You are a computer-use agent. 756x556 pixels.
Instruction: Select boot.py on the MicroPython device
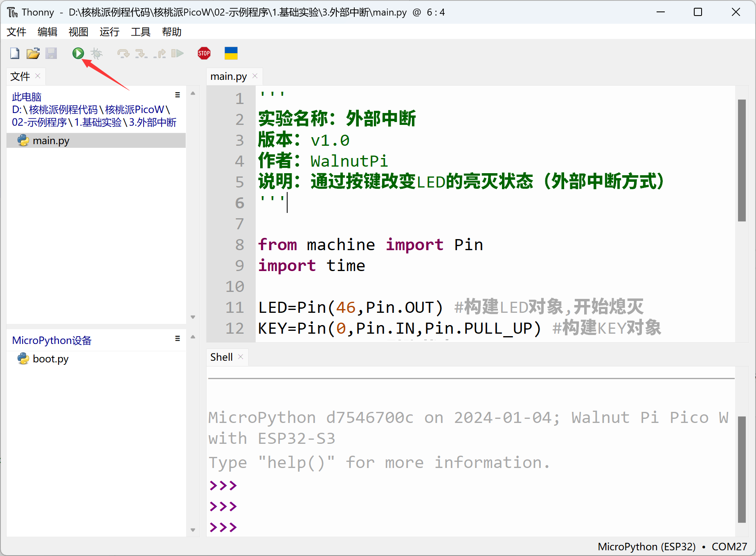(x=50, y=359)
